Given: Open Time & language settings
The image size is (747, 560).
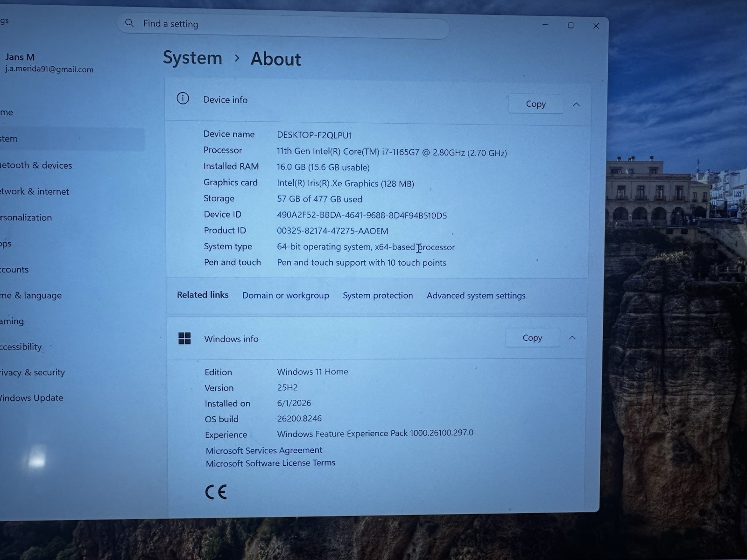Looking at the screenshot, I should point(31,295).
